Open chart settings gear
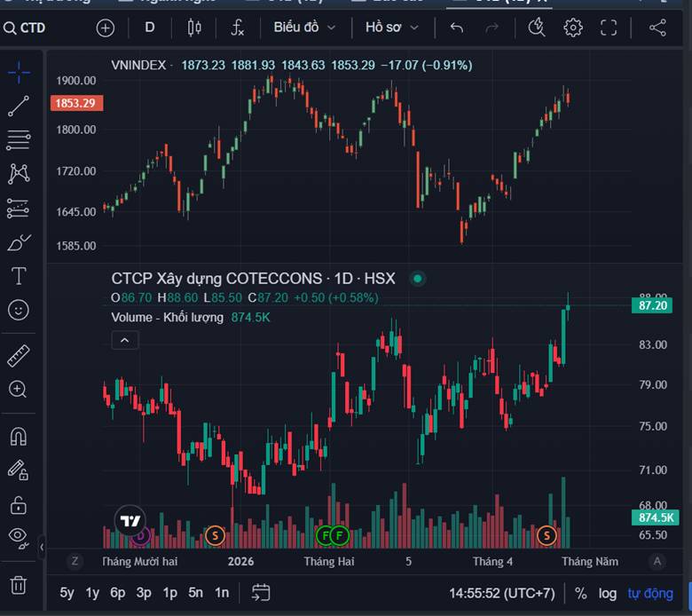The height and width of the screenshot is (616, 692). 573,28
